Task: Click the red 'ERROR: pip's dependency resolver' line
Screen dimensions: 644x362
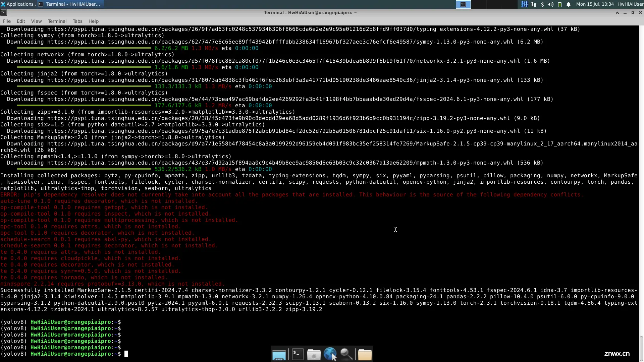Action: tap(292, 195)
